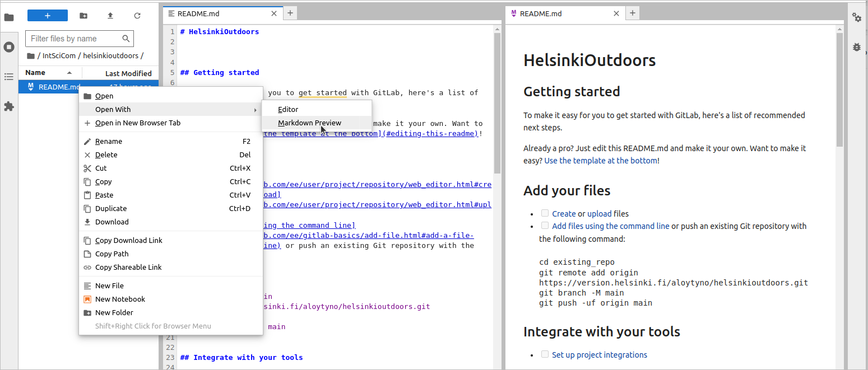
Task: Open the upload link in the preview
Action: pos(599,214)
